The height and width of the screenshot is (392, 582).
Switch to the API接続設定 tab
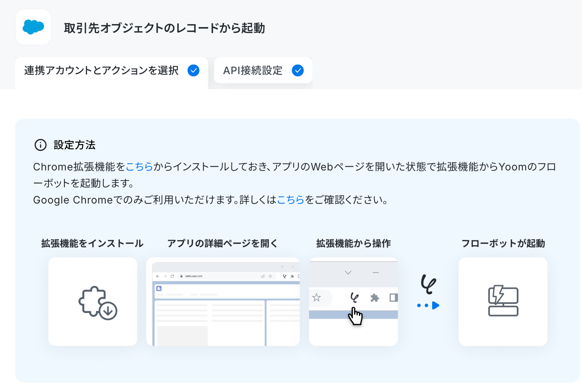(263, 70)
